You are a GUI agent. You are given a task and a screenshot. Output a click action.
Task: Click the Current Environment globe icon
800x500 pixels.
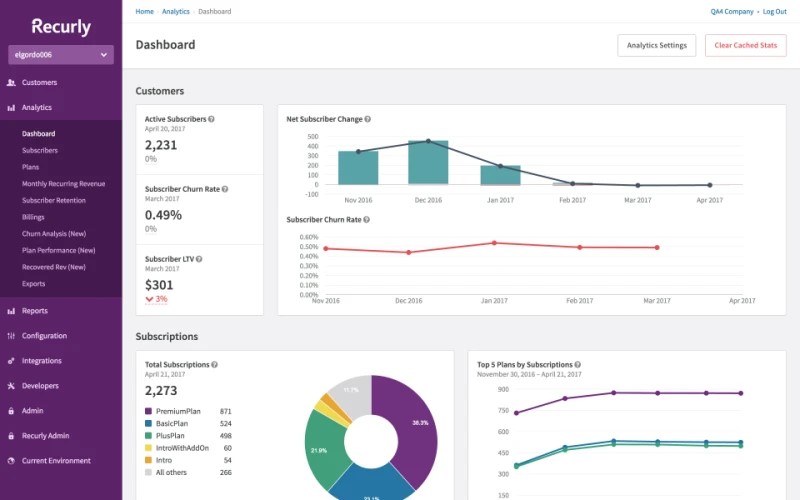coord(11,461)
